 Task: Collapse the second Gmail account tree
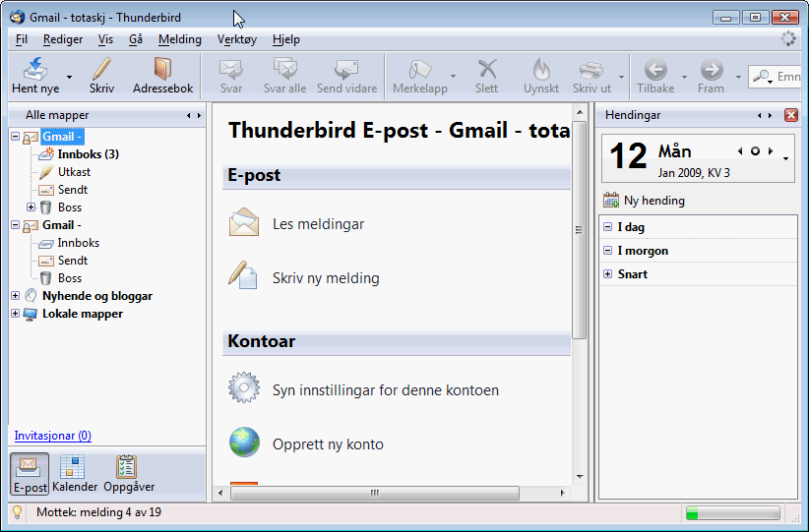(15, 225)
